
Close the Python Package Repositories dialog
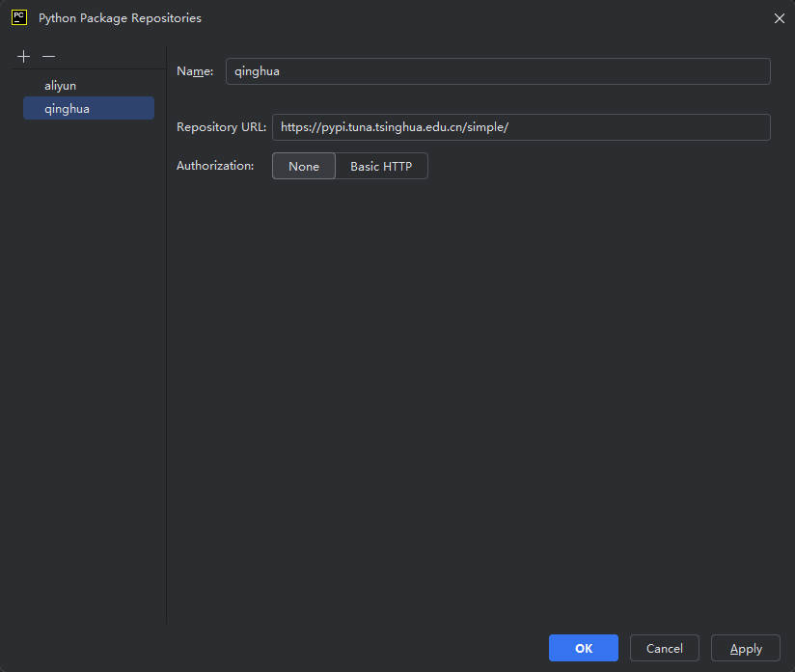[779, 17]
